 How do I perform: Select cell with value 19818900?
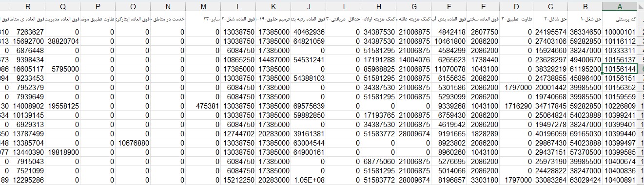[x=62, y=152]
